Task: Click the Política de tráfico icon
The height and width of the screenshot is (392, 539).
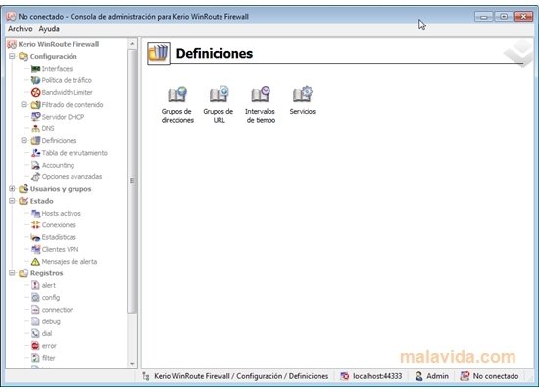Action: (35, 80)
